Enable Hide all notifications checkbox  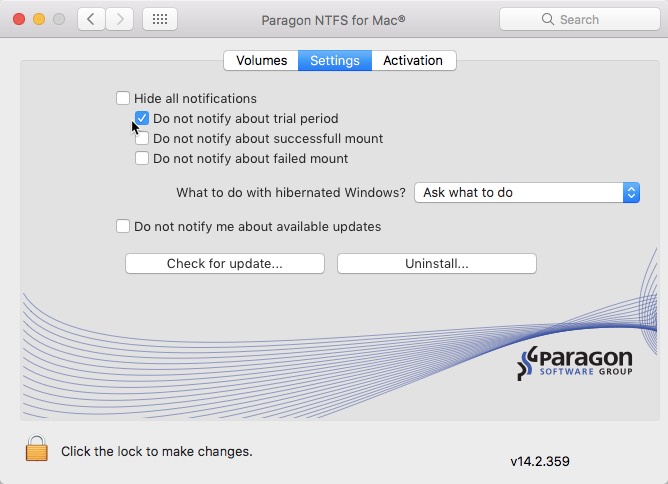[123, 98]
